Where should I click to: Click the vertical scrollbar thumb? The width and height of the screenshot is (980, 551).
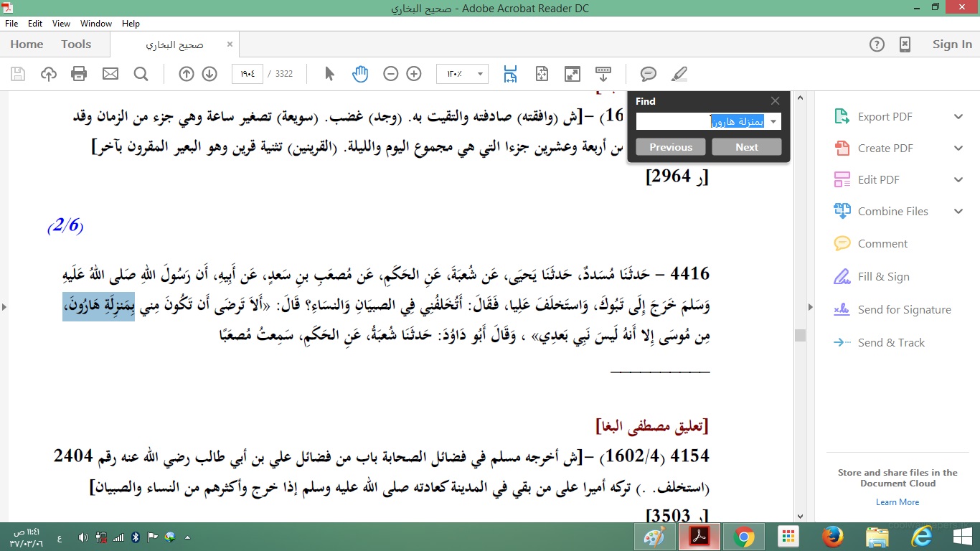(x=800, y=335)
